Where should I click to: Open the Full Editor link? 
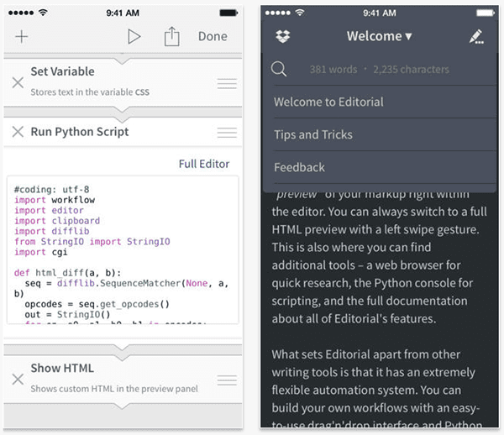[204, 164]
